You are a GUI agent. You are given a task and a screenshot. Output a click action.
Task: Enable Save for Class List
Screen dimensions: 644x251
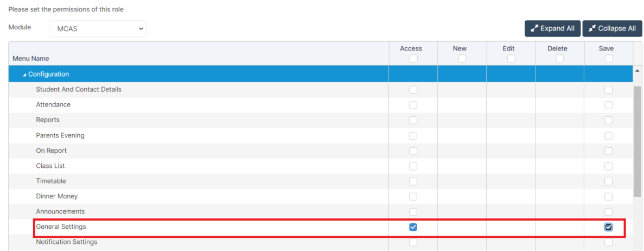click(x=609, y=166)
